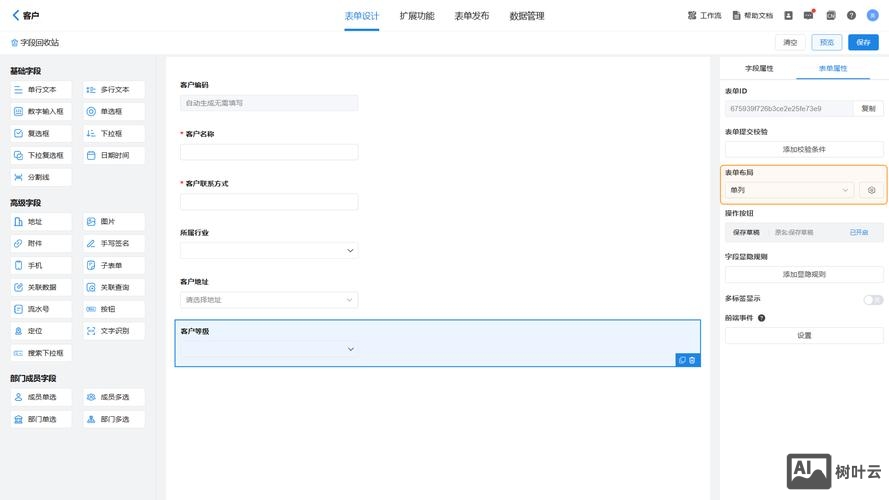
Task: Click the calendar-style icon in top bar
Action: (831, 15)
